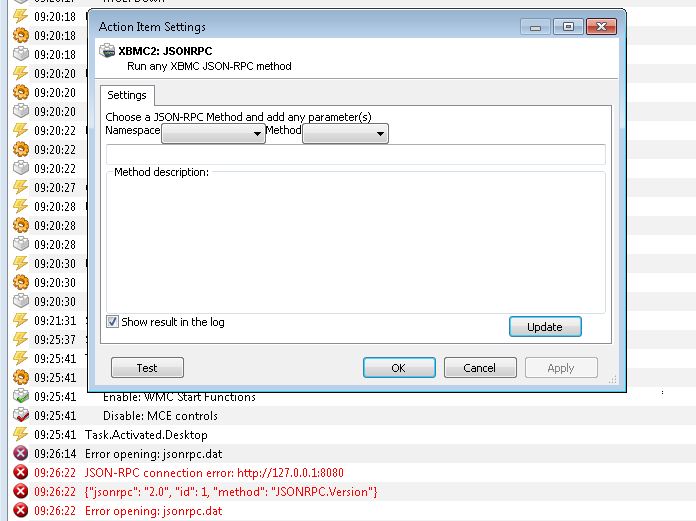Screen dimensions: 696x521
Task: Click the Cancel button
Action: [480, 368]
